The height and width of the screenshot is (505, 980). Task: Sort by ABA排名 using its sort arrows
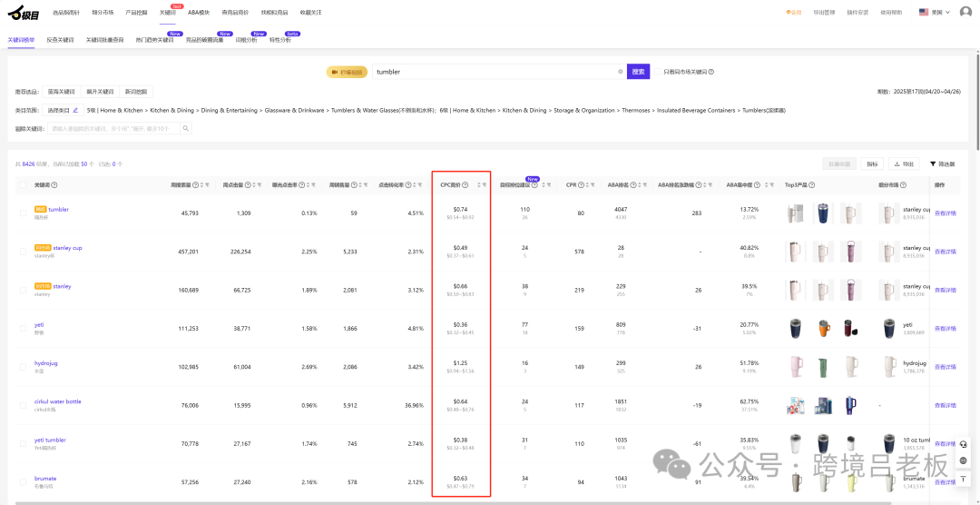(x=640, y=184)
